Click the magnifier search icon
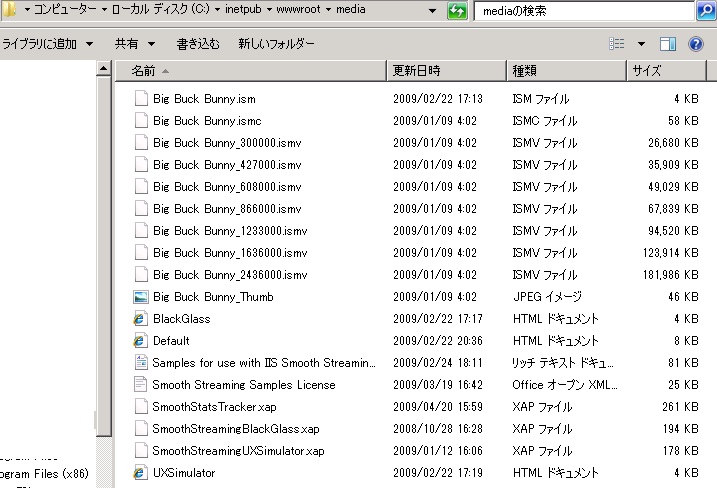Image resolution: width=717 pixels, height=488 pixels. (705, 11)
